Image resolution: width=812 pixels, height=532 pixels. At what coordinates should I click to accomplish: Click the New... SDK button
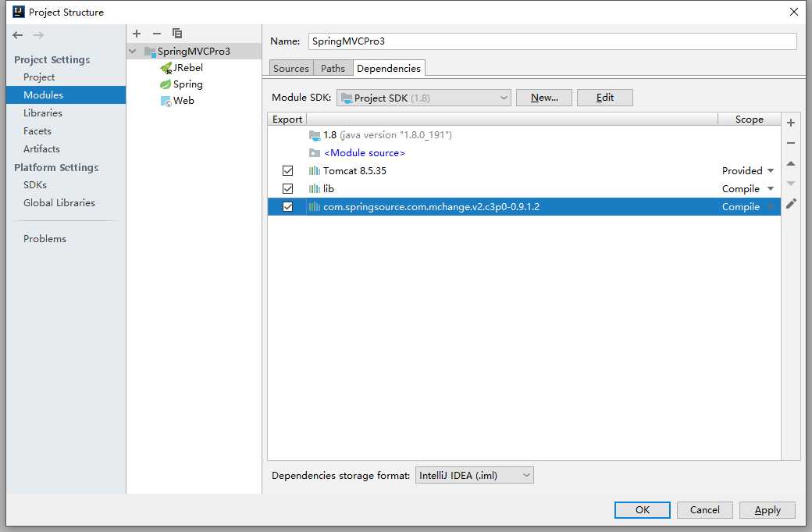tap(544, 98)
